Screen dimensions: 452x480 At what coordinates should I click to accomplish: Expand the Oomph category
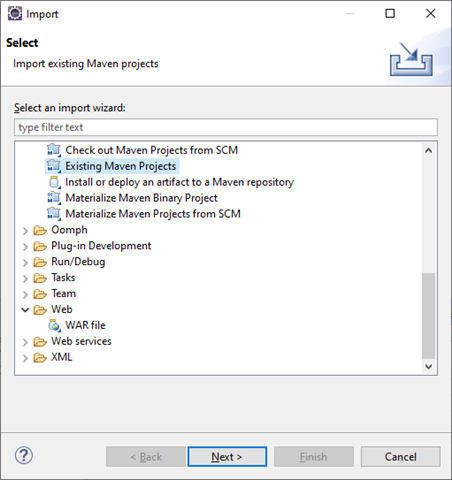pos(25,230)
